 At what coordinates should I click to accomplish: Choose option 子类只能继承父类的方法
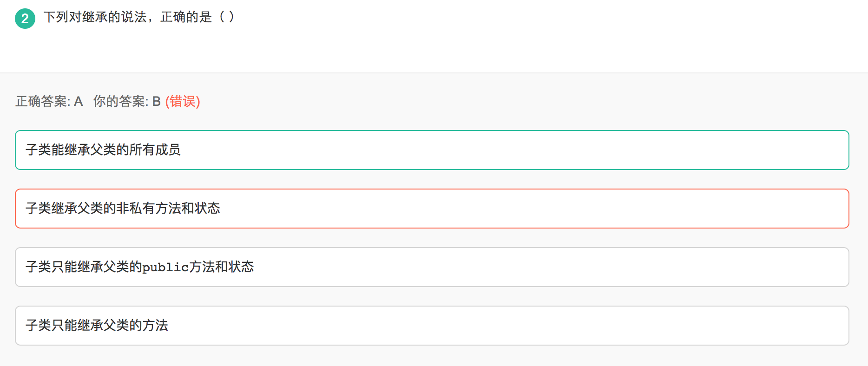coord(432,326)
